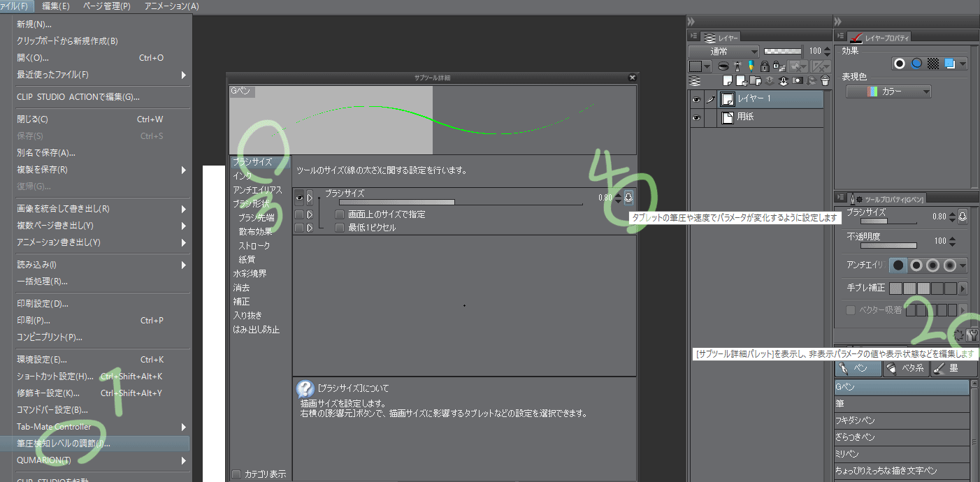The width and height of the screenshot is (980, 482).
Task: Open the Tool Property palette menu icon
Action: (x=840, y=198)
